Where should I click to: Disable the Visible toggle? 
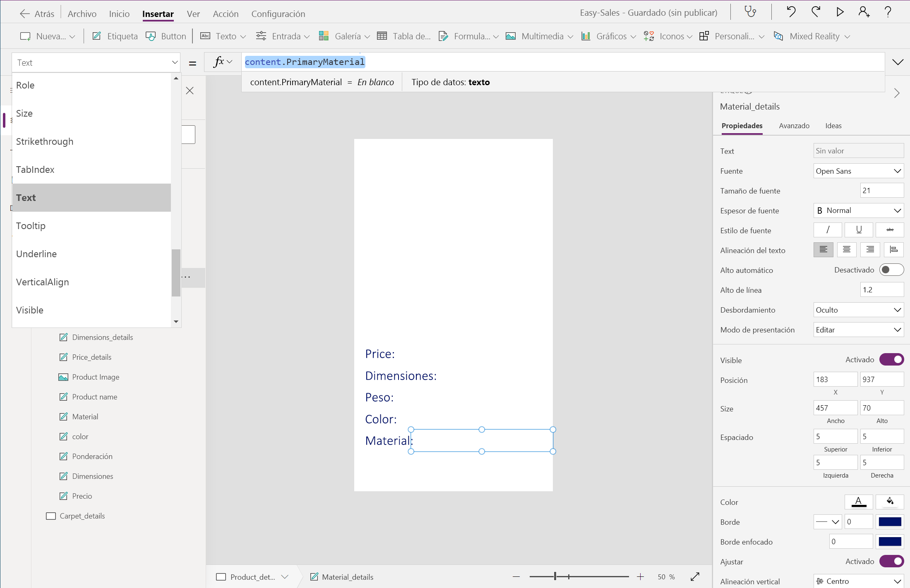pos(891,360)
